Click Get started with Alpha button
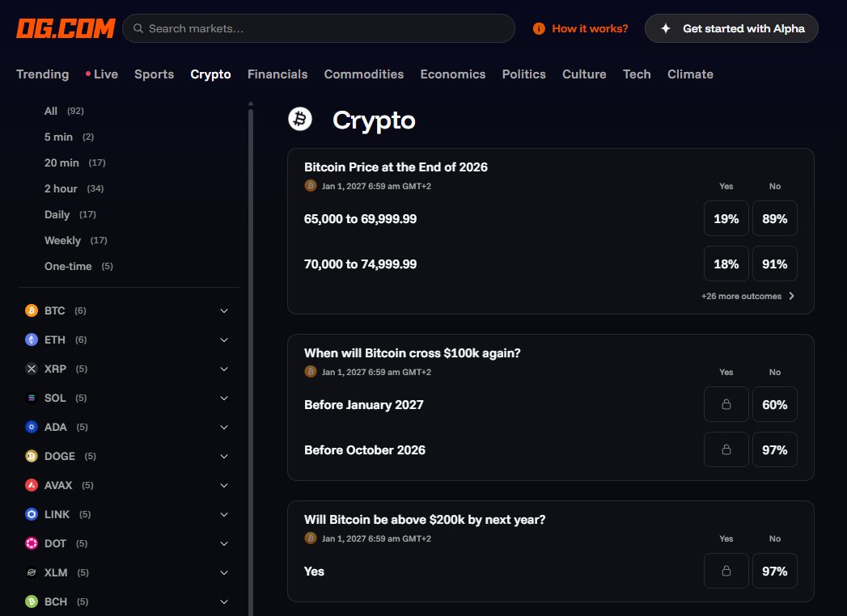 pyautogui.click(x=731, y=28)
